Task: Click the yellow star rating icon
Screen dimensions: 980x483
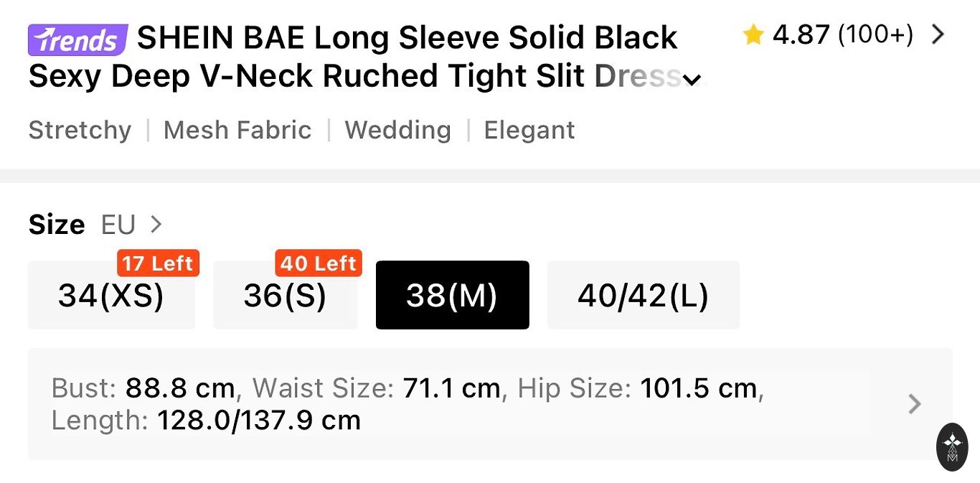Action: point(753,34)
